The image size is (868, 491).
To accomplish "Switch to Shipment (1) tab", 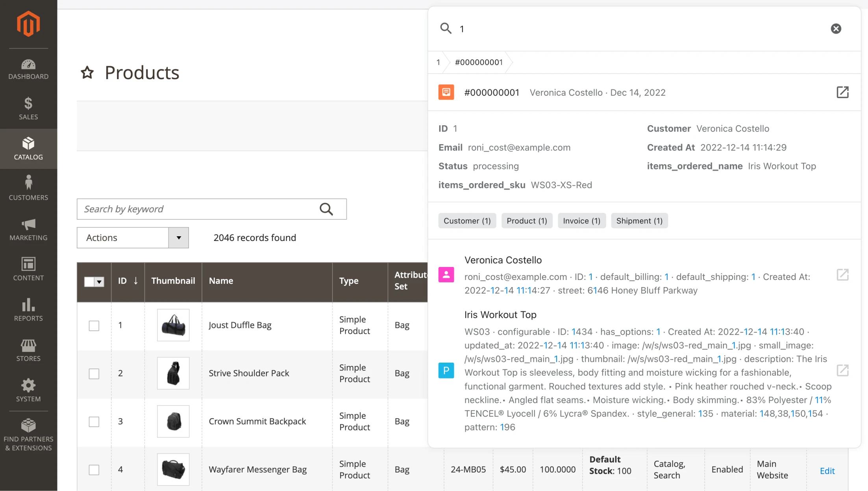I will click(639, 220).
